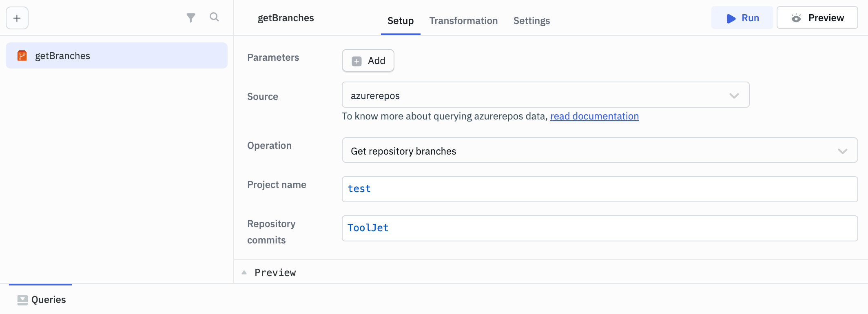Open the Operation dropdown Get repository branches

coord(600,150)
